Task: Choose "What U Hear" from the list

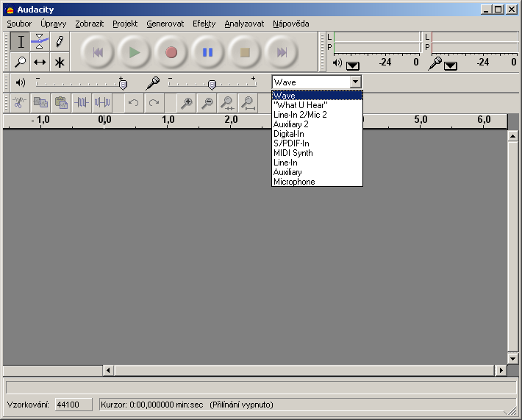Action: click(x=300, y=105)
